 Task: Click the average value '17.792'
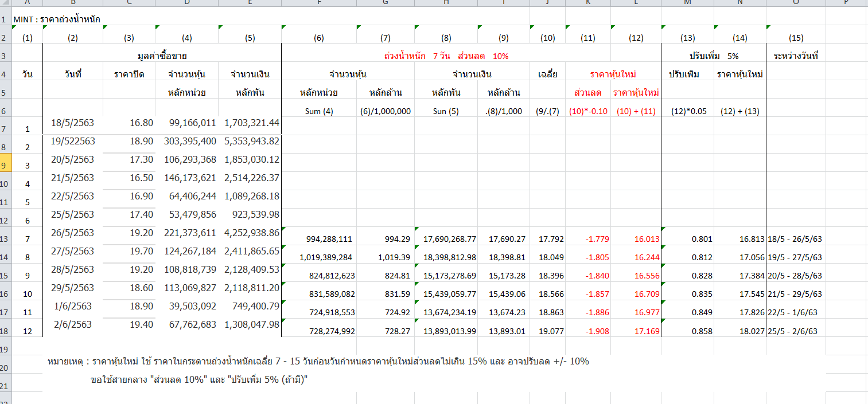(551, 240)
